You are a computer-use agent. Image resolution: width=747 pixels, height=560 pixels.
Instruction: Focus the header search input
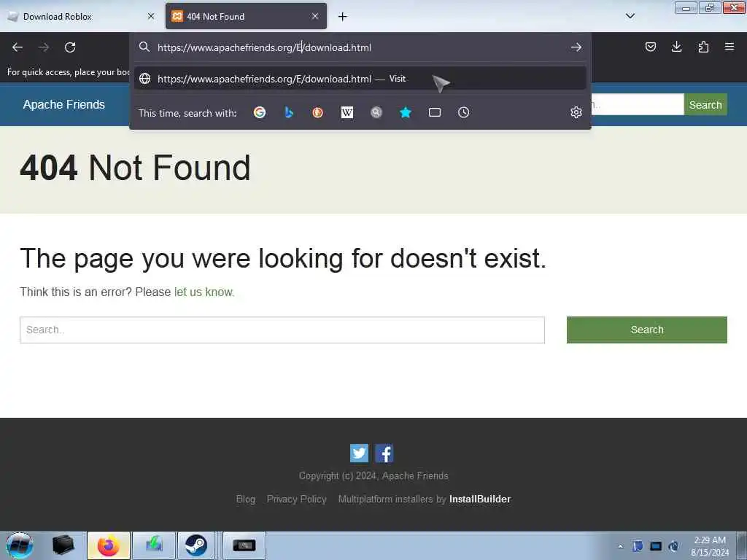tap(638, 104)
